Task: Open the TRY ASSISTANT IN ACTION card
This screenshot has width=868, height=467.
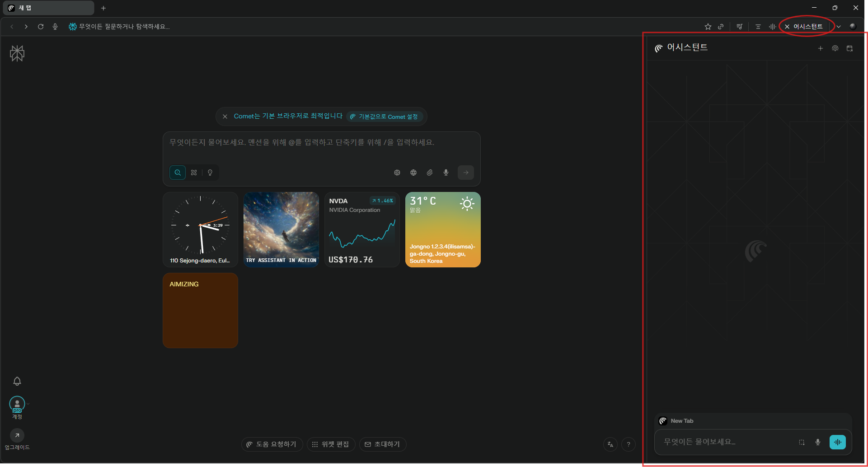Action: (x=281, y=229)
